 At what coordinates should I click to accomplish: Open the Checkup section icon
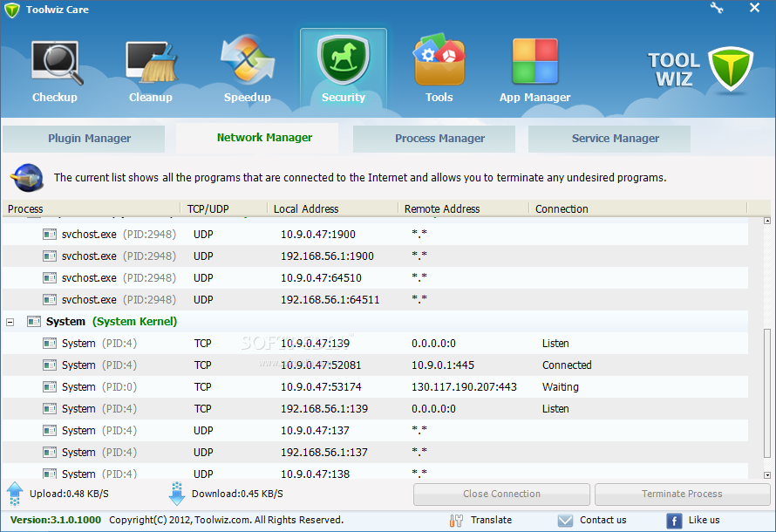pos(56,63)
